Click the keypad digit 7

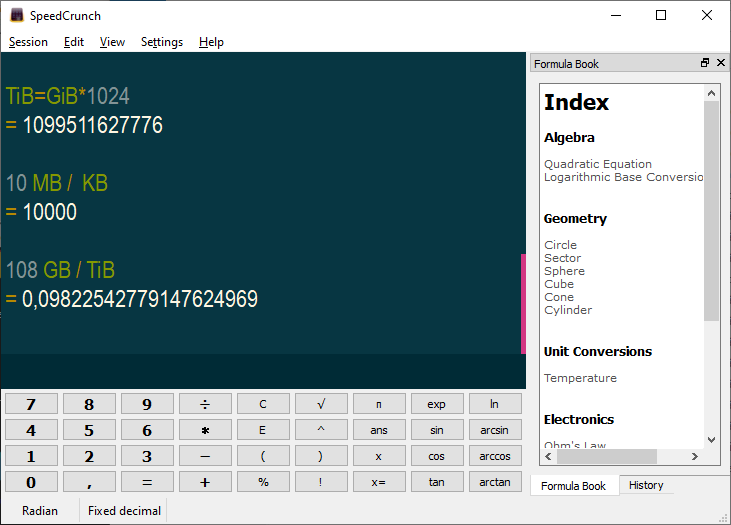[31, 404]
